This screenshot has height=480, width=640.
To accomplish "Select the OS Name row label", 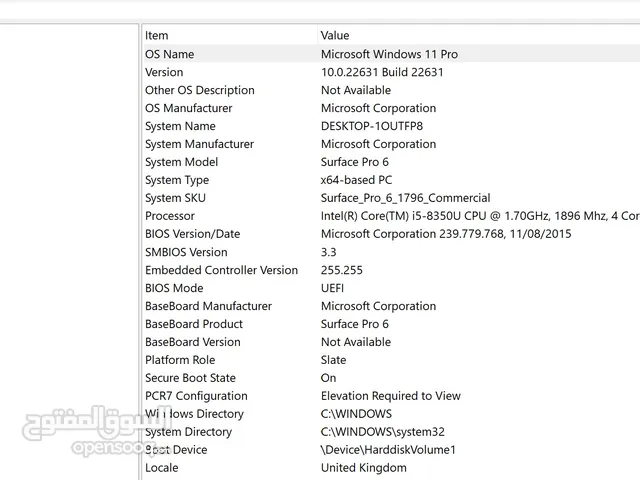I will 170,54.
